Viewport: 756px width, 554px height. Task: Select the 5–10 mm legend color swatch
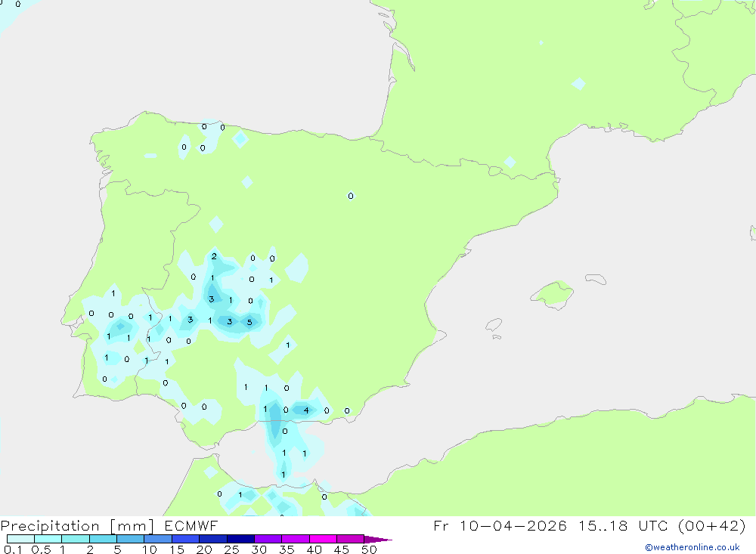pos(130,539)
